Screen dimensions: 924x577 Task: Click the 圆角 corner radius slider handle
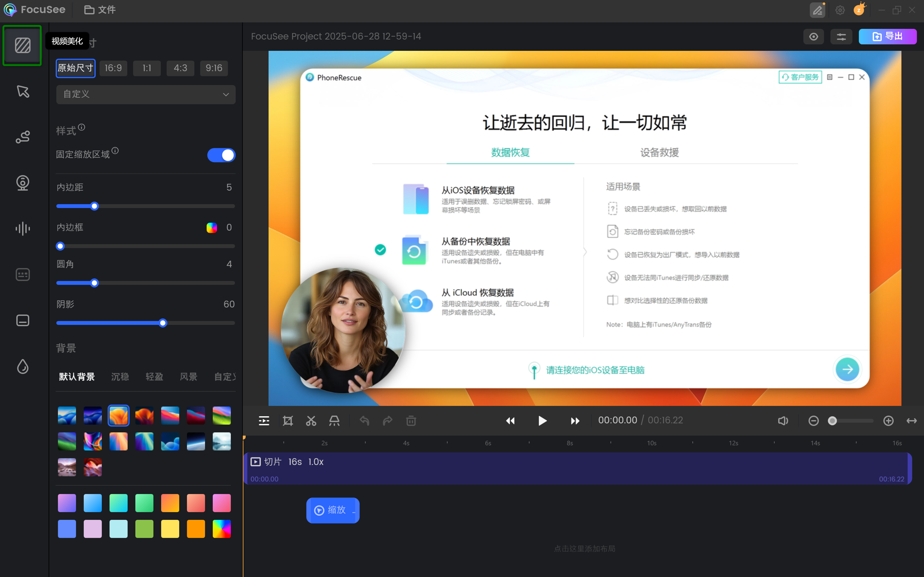click(x=95, y=283)
